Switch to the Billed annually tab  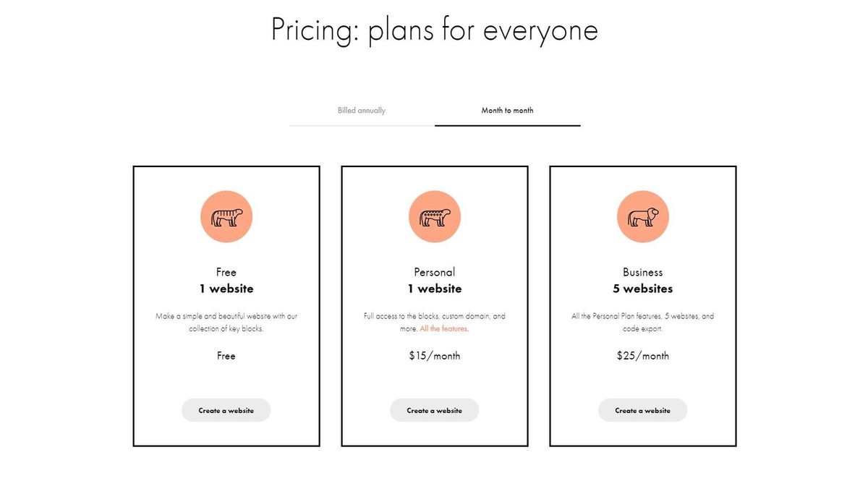pyautogui.click(x=361, y=110)
